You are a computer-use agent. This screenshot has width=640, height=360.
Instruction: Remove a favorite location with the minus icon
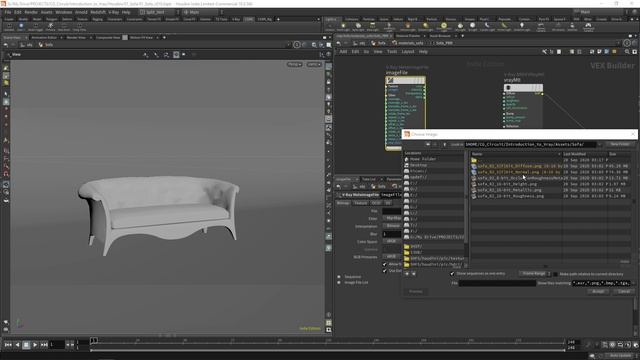[413, 273]
